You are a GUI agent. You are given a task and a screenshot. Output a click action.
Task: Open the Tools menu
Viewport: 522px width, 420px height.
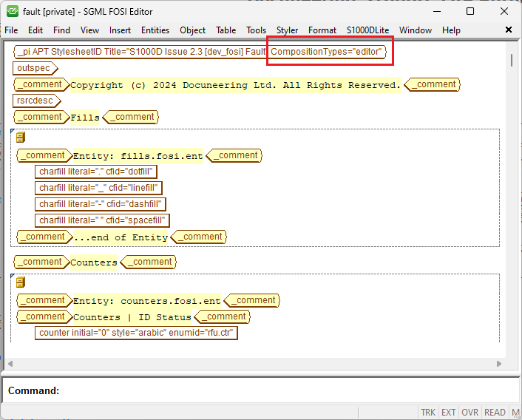coord(256,30)
